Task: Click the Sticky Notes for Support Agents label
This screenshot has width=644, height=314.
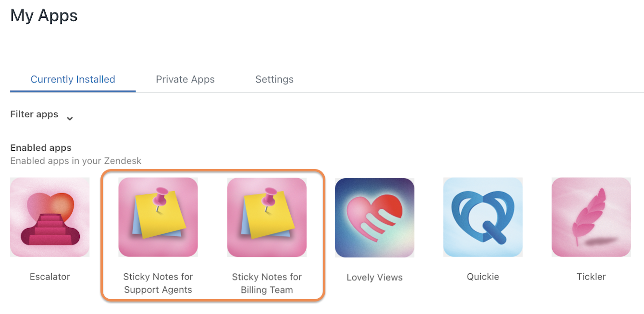Action: tap(158, 283)
